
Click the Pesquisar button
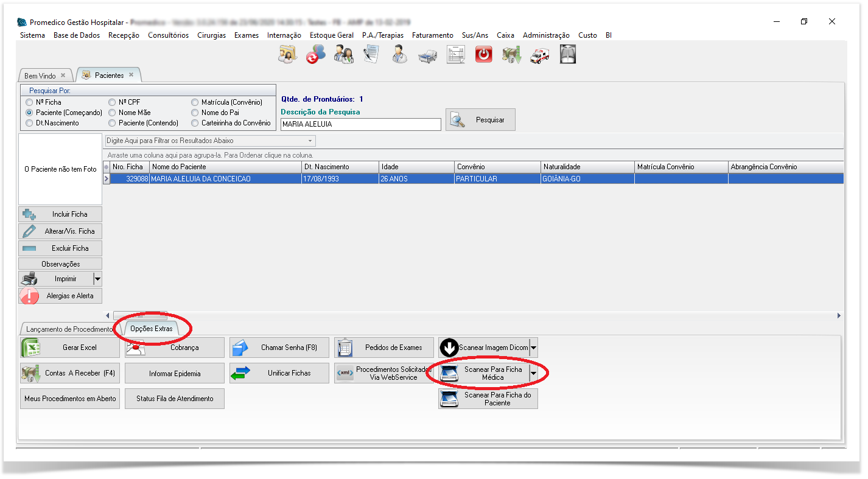click(x=480, y=120)
